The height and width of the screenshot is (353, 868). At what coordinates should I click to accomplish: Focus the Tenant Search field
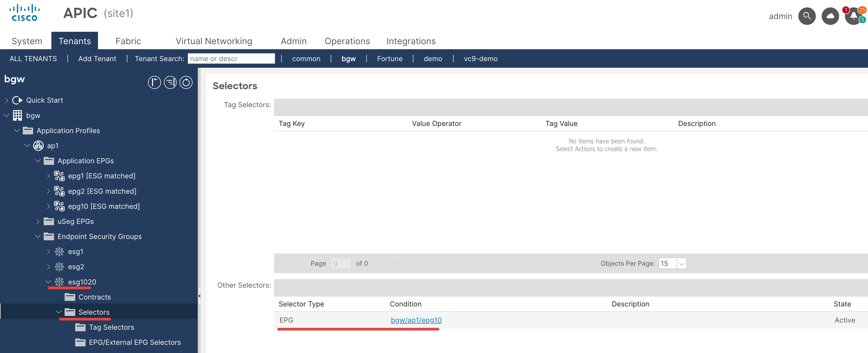(x=231, y=58)
